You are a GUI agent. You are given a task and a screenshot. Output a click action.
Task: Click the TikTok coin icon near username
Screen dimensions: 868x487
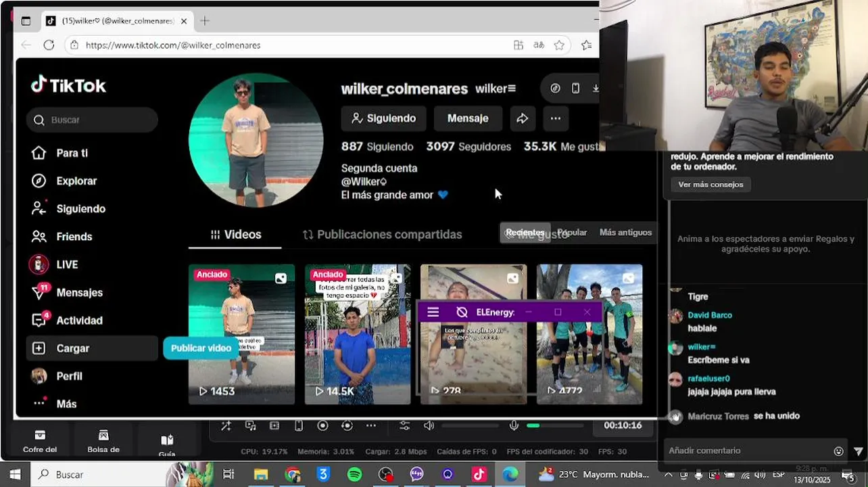click(556, 88)
